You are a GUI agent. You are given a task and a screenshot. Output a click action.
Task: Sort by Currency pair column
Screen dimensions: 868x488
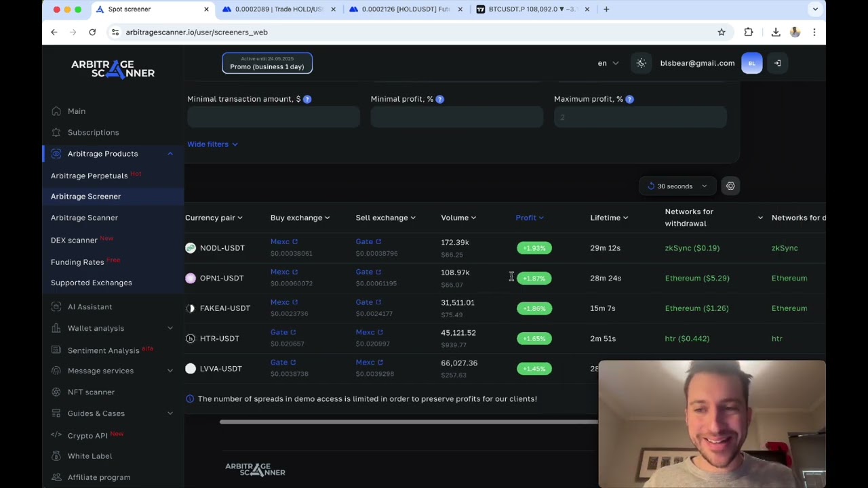214,218
